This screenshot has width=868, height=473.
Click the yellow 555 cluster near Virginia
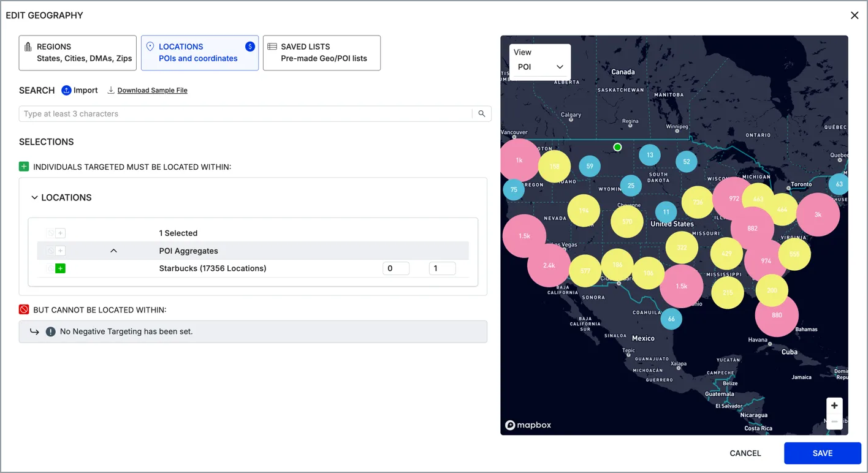(794, 254)
